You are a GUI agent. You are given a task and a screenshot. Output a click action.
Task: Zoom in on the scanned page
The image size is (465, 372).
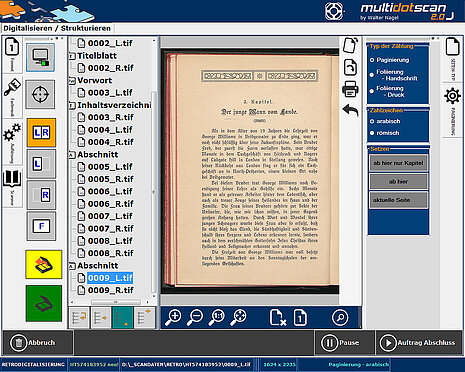coord(174,317)
